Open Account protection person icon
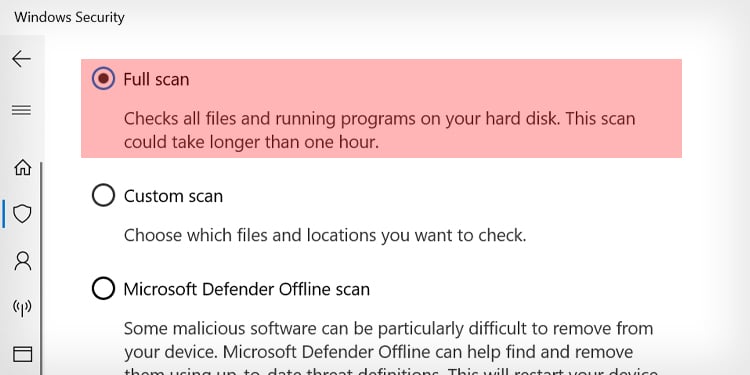 [22, 261]
